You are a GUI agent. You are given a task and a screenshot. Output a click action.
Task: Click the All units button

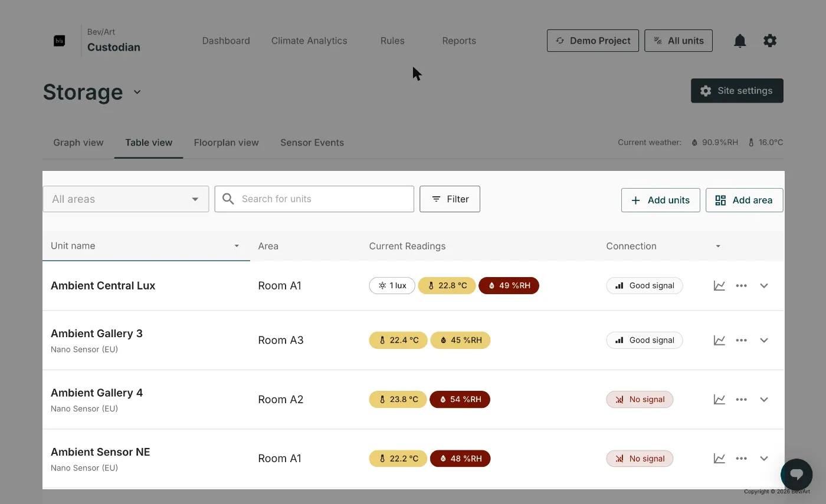point(678,41)
